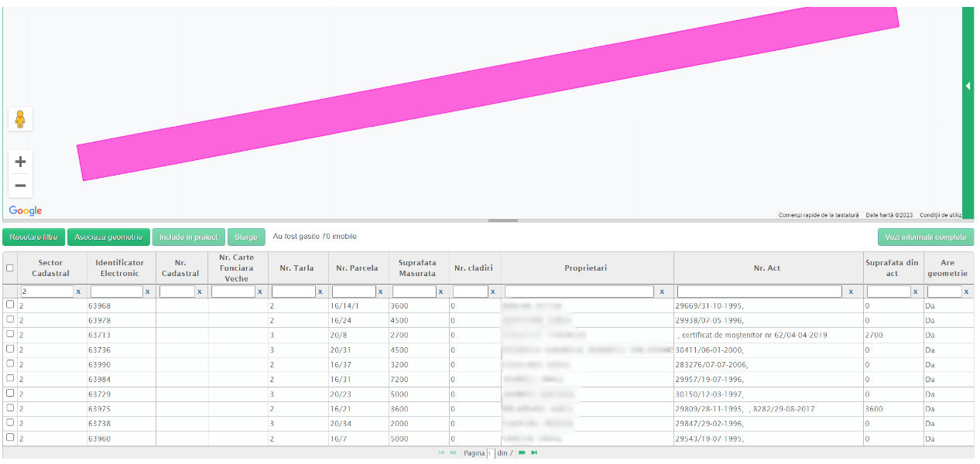
Task: Jump to last results page
Action: point(534,453)
